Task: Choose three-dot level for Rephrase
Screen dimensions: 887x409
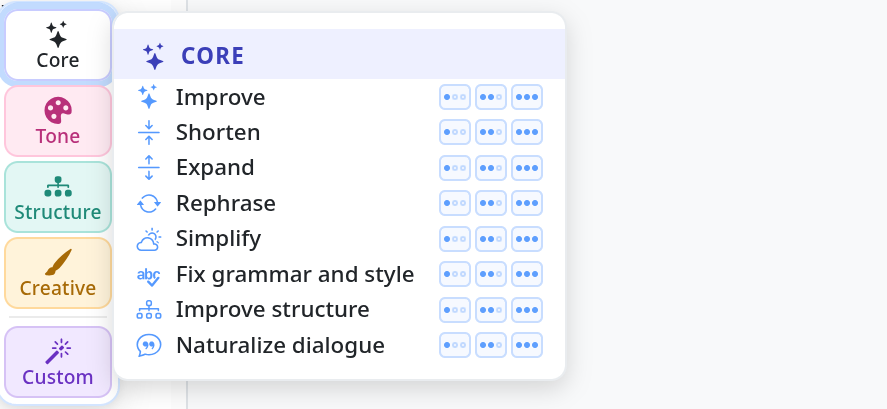Action: [x=527, y=203]
